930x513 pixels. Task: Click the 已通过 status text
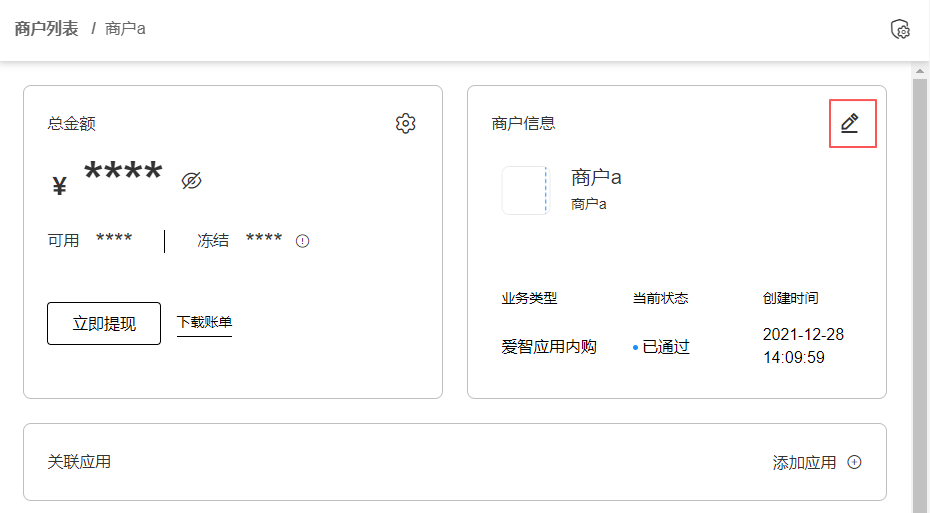pos(666,347)
